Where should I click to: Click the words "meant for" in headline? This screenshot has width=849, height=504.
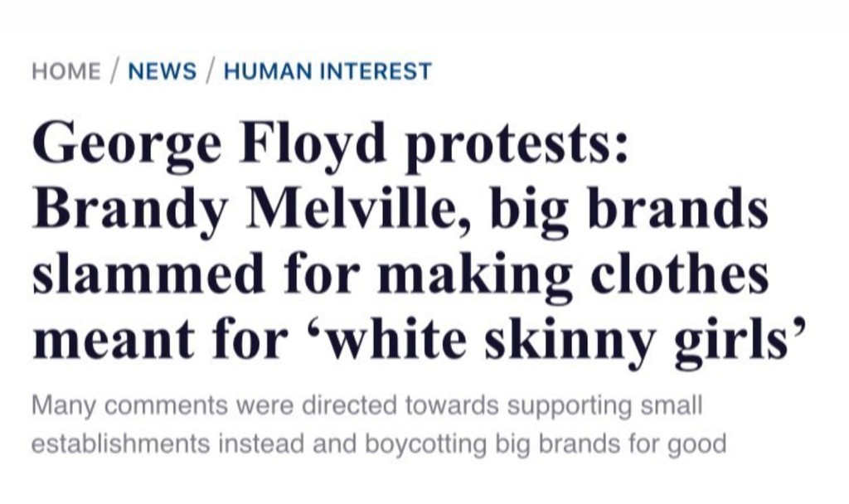tap(160, 339)
